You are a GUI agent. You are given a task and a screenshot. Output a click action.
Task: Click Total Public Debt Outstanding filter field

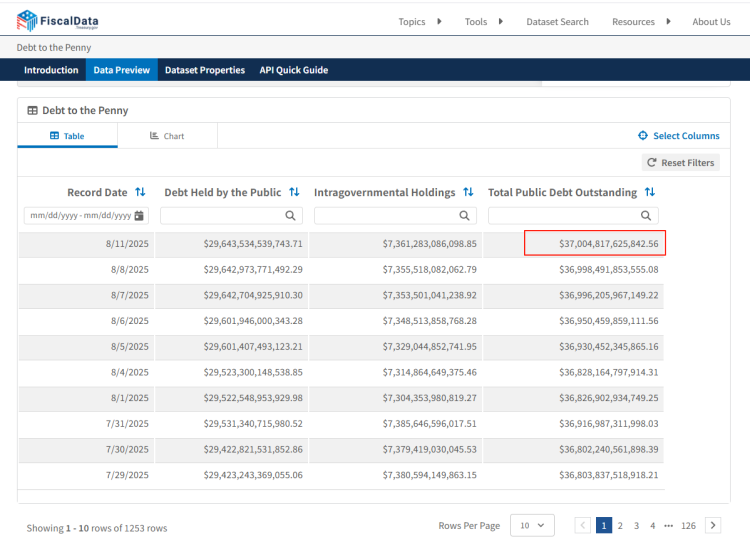565,215
